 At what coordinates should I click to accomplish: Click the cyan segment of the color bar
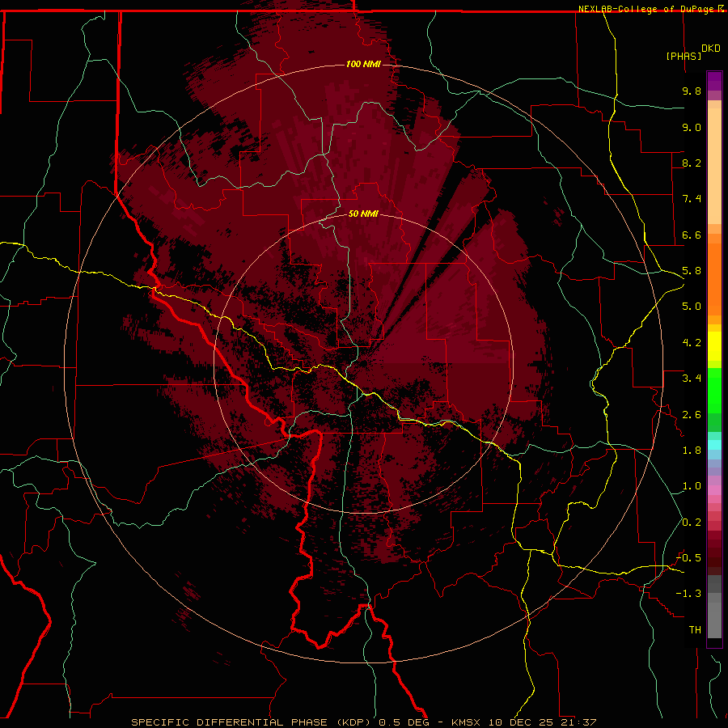point(714,444)
